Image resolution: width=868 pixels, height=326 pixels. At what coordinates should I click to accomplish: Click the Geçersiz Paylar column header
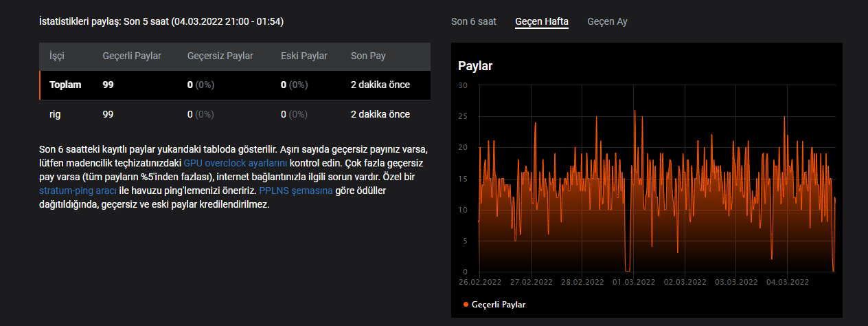tap(220, 56)
